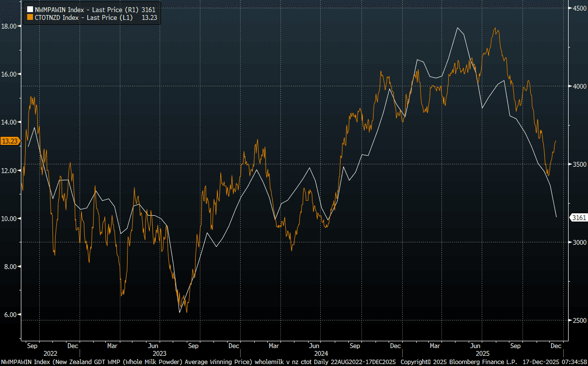Click the 10.00 left axis label
The image size is (588, 366).
(x=10, y=219)
